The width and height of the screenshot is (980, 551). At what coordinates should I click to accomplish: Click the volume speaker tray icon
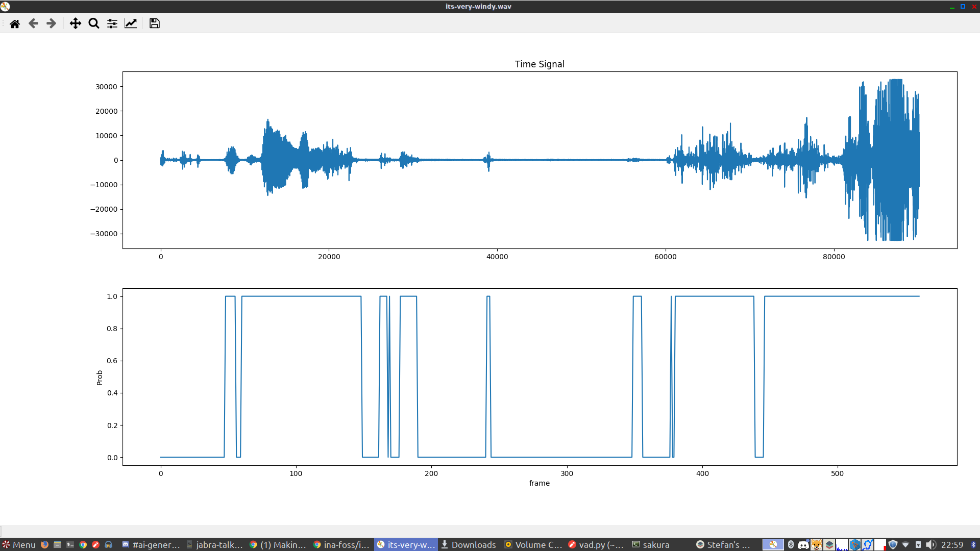[930, 545]
